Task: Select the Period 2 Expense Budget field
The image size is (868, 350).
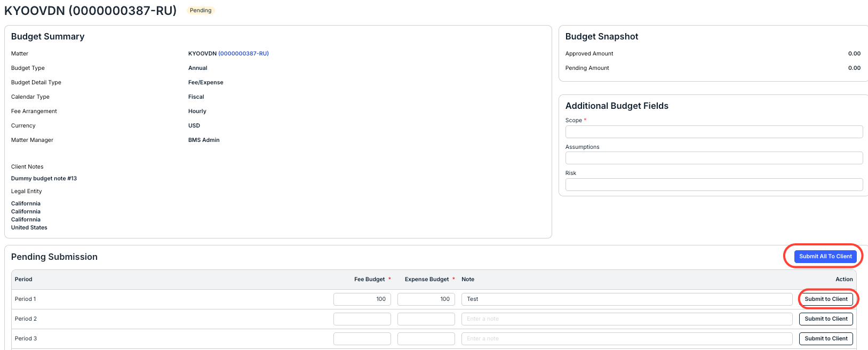Action: click(426, 319)
